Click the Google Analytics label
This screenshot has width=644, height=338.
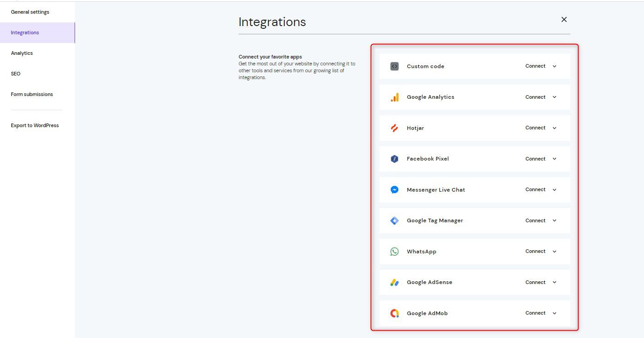click(x=430, y=97)
